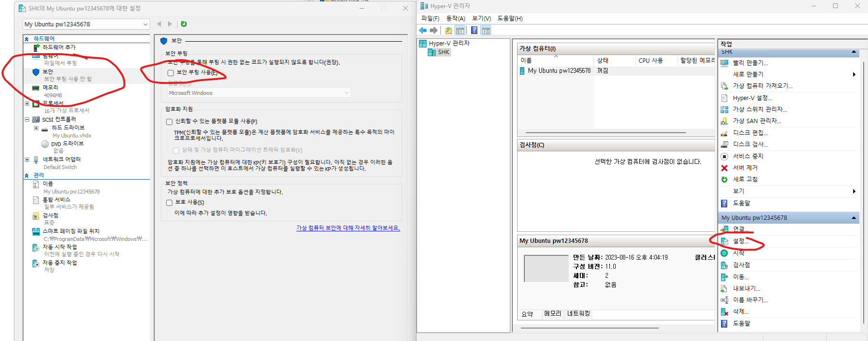Image resolution: width=868 pixels, height=341 pixels.
Task: Collapse the 관리 section header
Action: (27, 175)
